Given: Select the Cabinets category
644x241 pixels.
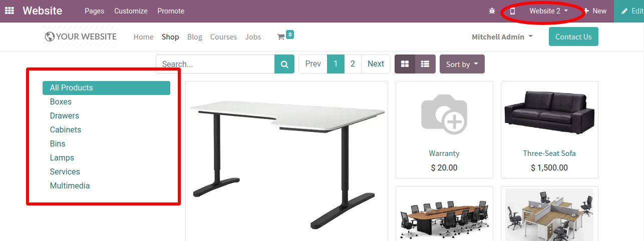Looking at the screenshot, I should (66, 129).
